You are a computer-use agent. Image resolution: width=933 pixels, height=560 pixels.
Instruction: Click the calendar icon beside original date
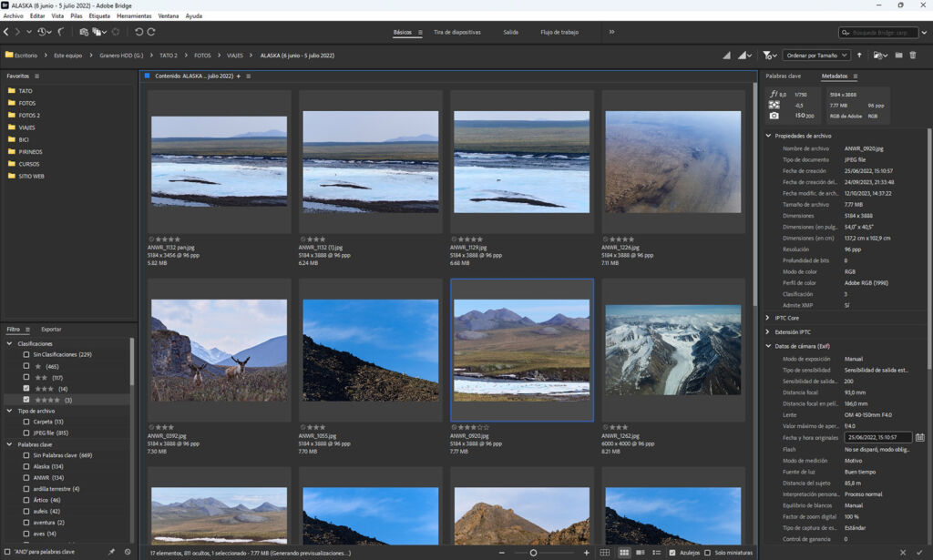pos(920,437)
